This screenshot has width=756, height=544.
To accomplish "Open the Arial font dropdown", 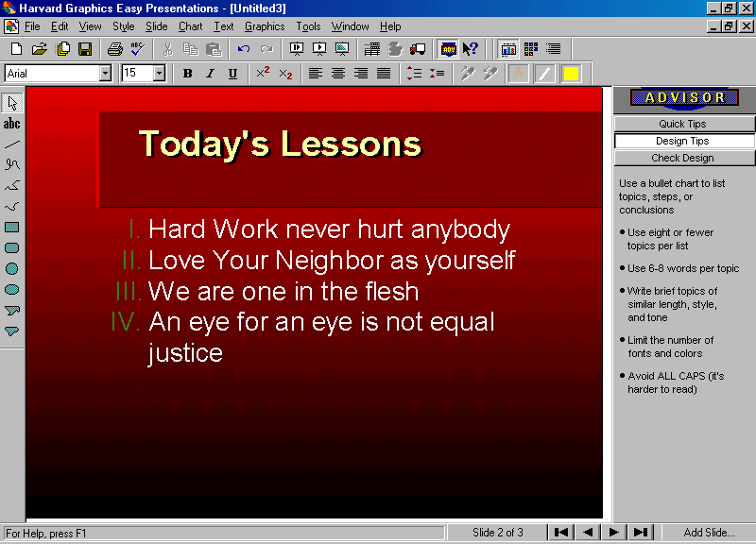I will tap(105, 74).
